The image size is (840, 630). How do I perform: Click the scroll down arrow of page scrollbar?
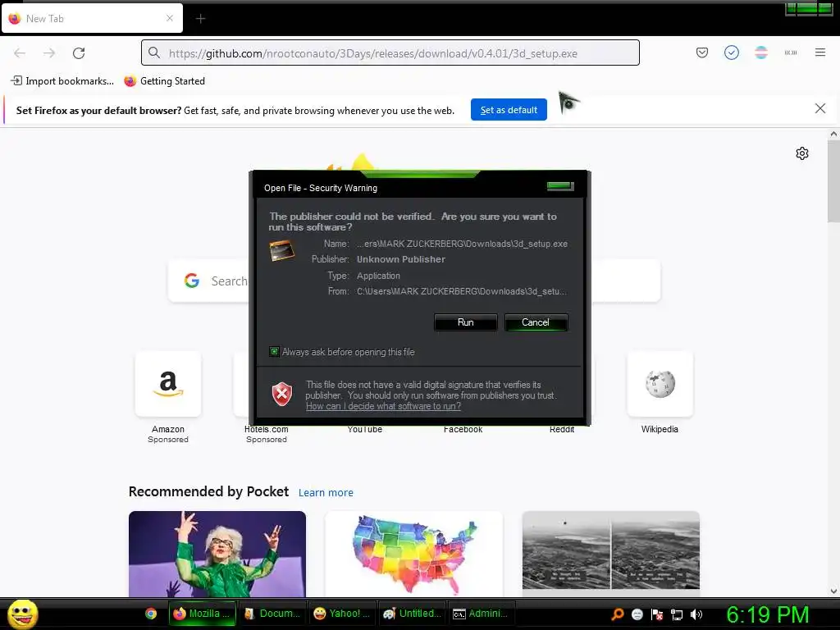tap(833, 591)
